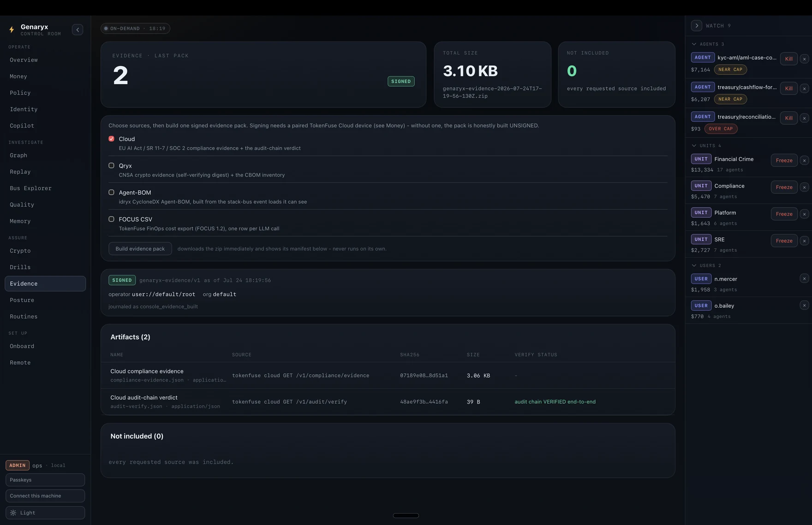Viewport: 812px width, 525px height.
Task: Remove Platform unit from watch
Action: pos(804,214)
